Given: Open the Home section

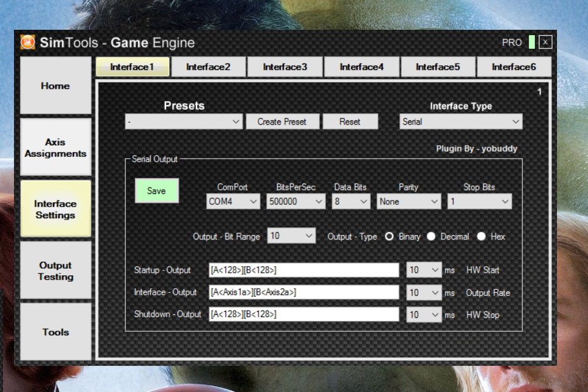Looking at the screenshot, I should (x=55, y=86).
